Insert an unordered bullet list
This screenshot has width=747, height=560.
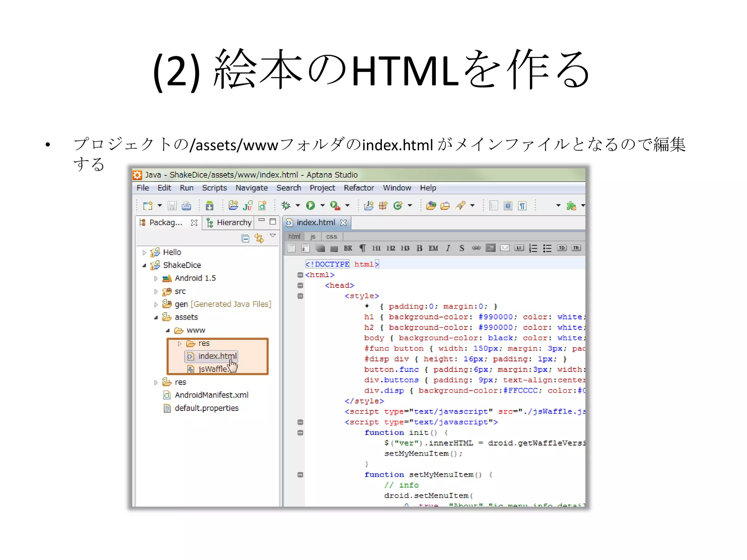coord(547,248)
